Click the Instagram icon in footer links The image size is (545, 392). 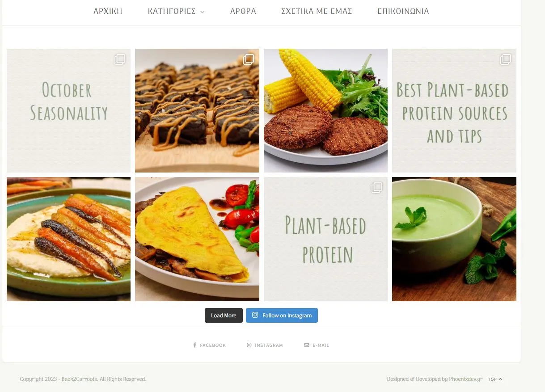click(x=249, y=345)
